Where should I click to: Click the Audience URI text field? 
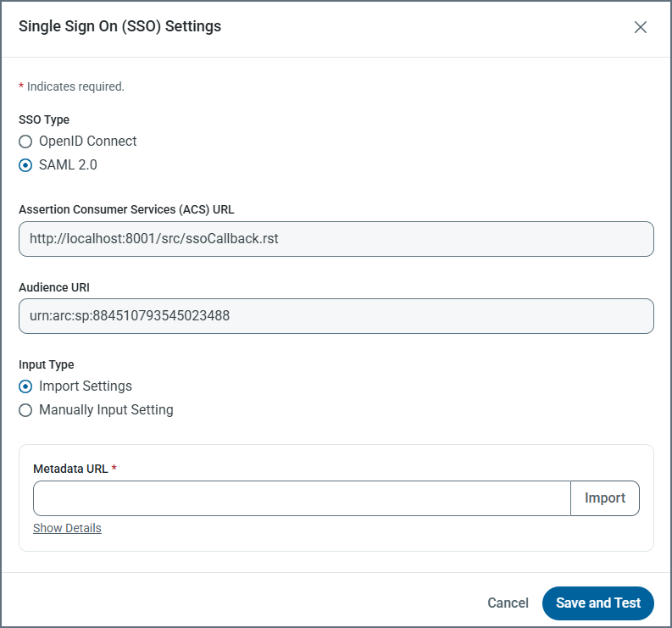336,316
